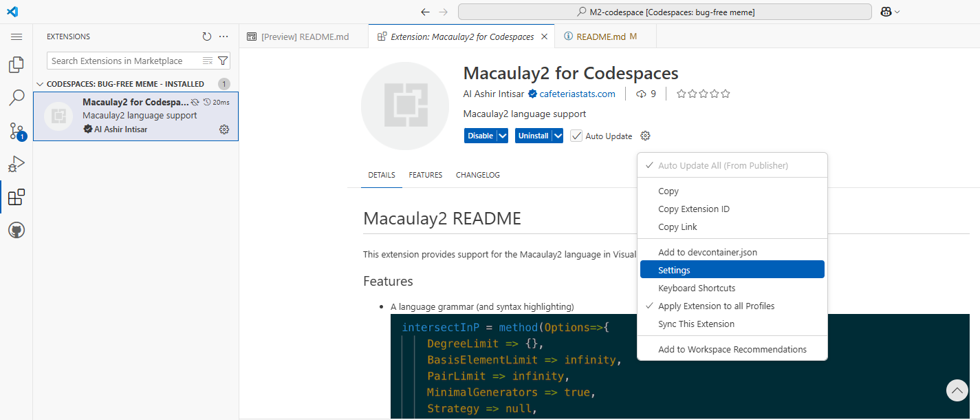
Task: Click the Features heading in README
Action: pos(388,281)
